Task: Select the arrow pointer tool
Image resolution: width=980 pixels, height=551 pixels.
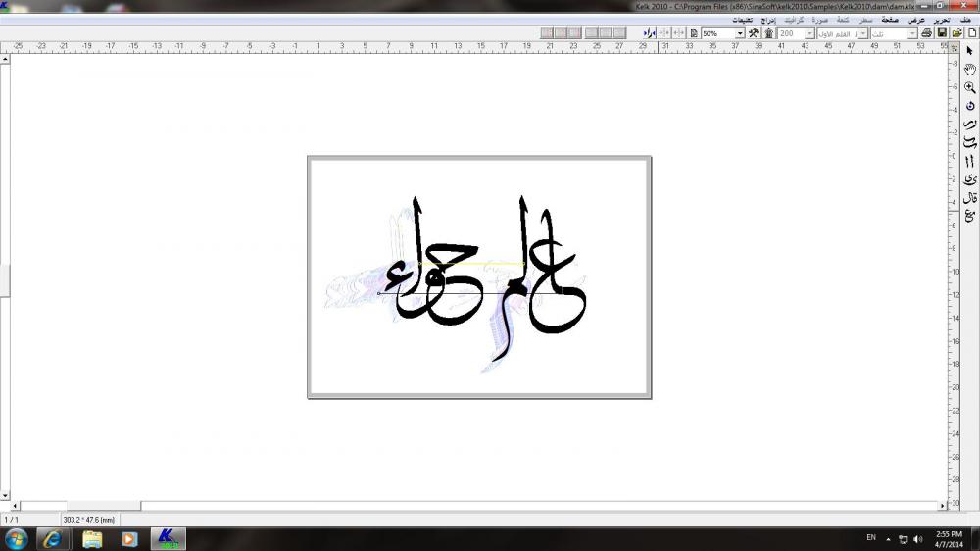Action: 970,50
